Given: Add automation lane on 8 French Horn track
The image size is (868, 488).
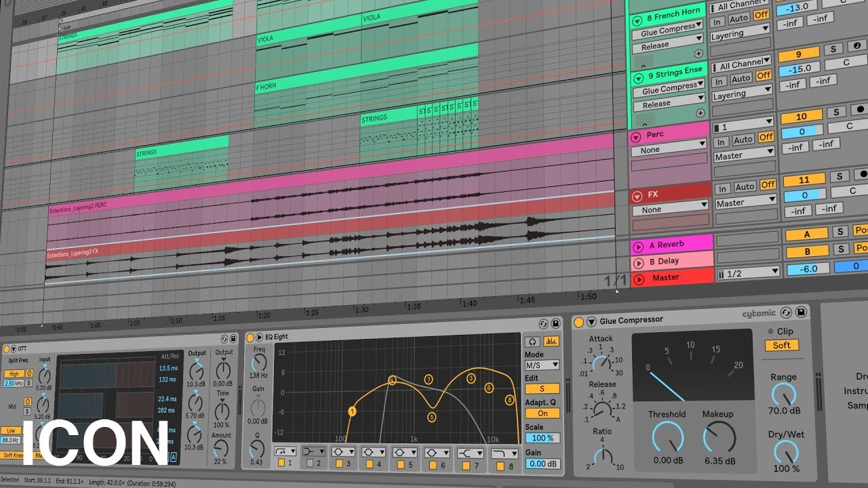Looking at the screenshot, I should [698, 53].
